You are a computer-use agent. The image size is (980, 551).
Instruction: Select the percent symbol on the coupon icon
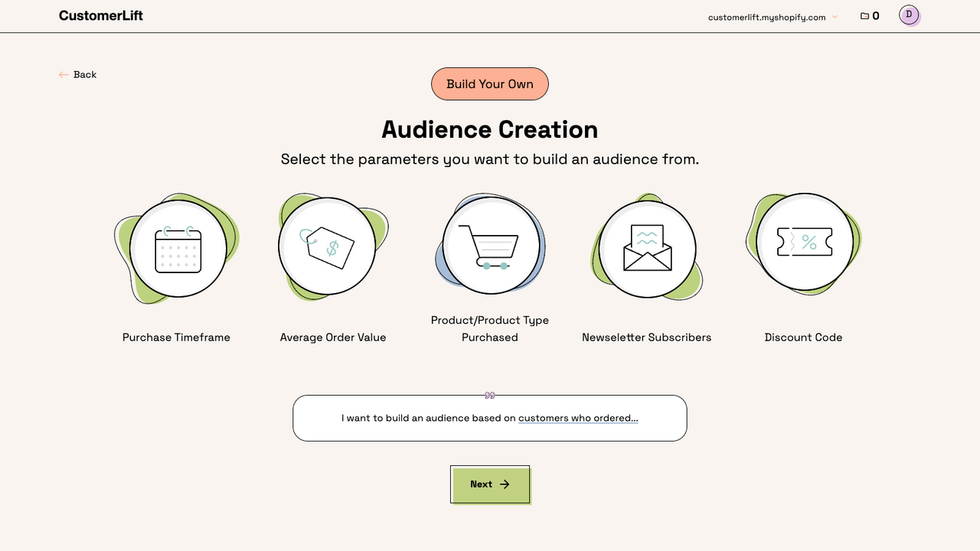[809, 243]
